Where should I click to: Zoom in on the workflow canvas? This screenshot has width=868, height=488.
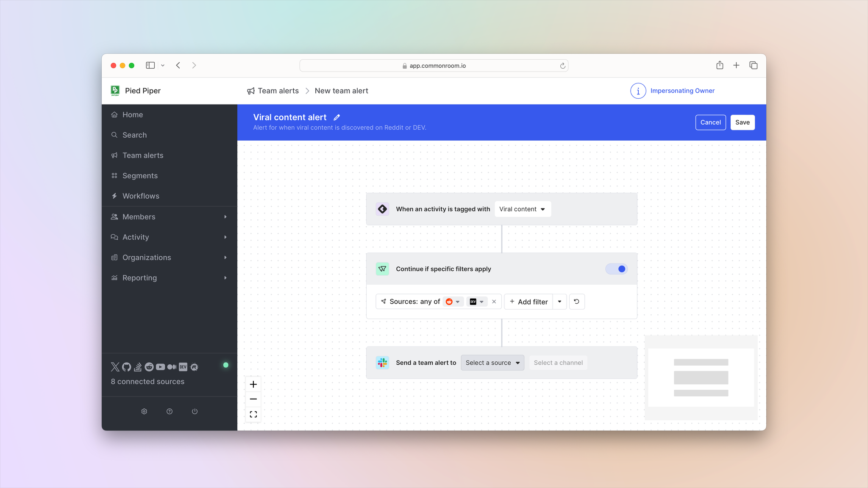click(253, 384)
